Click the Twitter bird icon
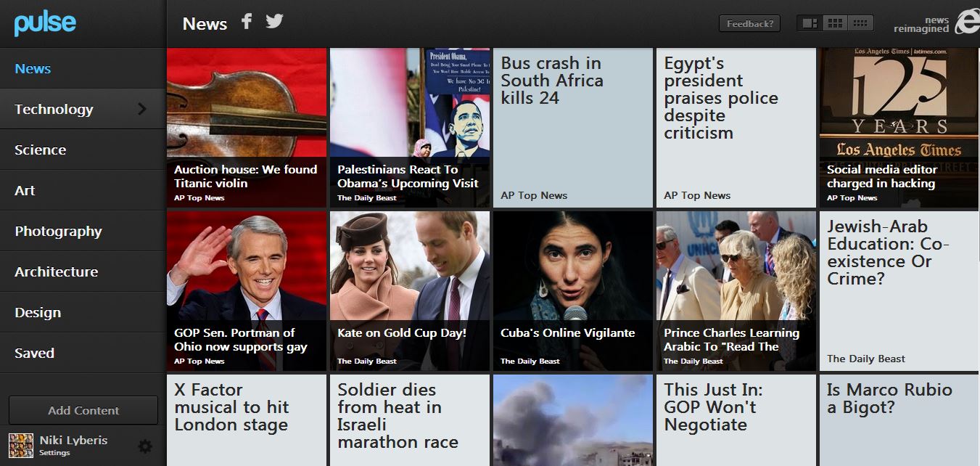 click(274, 21)
